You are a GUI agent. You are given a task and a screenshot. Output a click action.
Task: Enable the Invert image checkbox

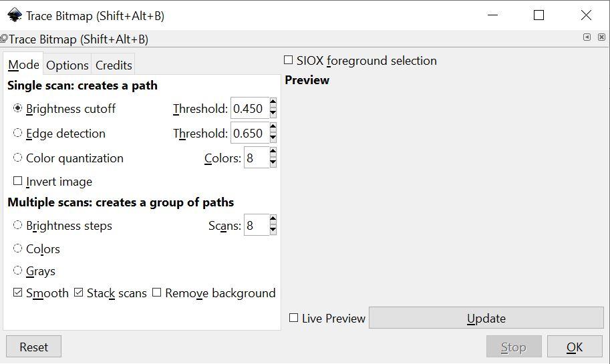point(18,181)
